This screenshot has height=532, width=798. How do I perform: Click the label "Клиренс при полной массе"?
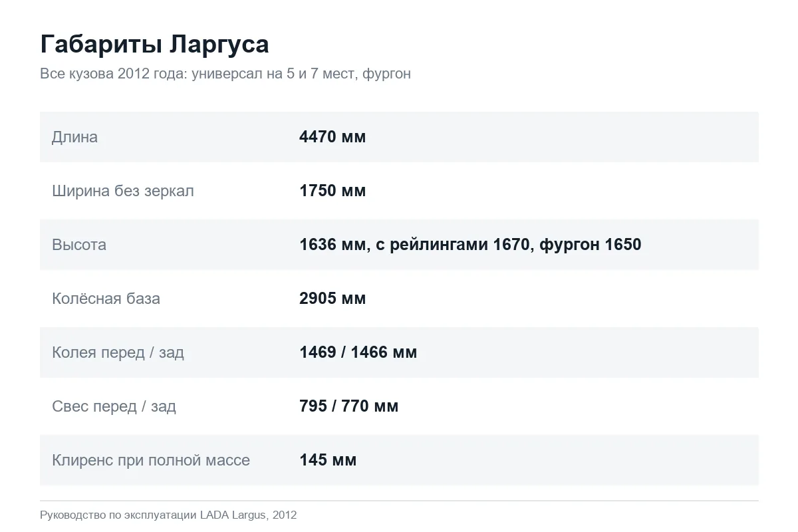151,460
